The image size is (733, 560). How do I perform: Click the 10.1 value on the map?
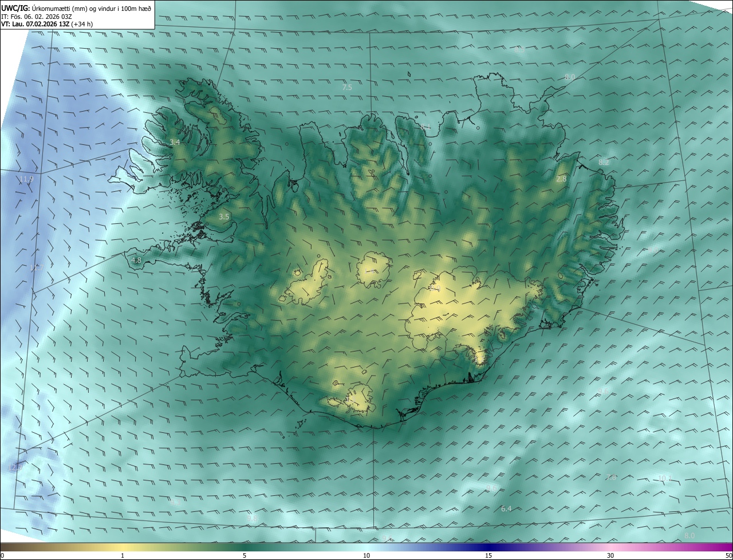pyautogui.click(x=664, y=478)
